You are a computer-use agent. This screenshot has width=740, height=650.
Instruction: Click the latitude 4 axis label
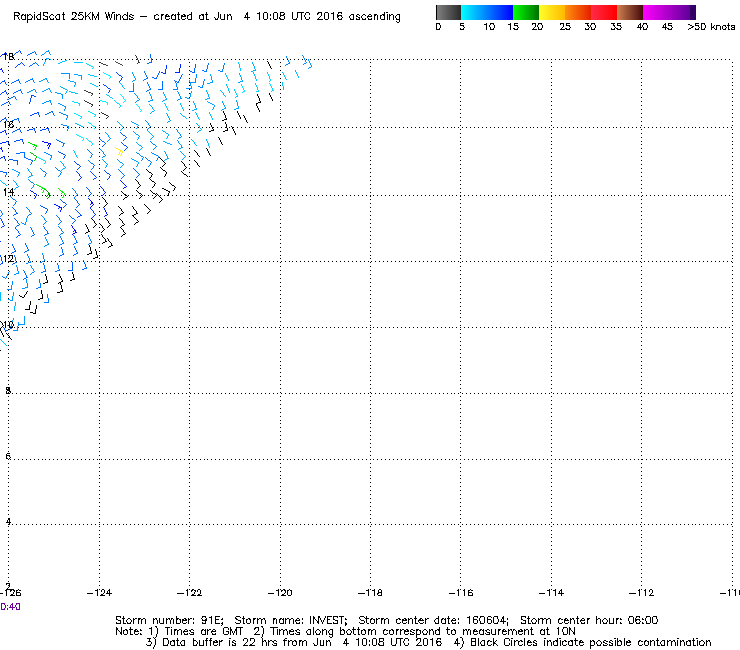[x=8, y=522]
